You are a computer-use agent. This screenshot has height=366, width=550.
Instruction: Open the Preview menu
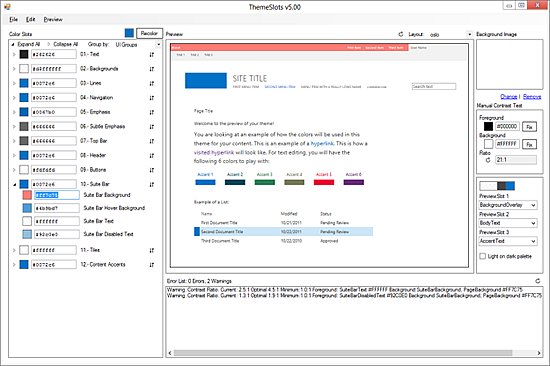click(x=53, y=19)
